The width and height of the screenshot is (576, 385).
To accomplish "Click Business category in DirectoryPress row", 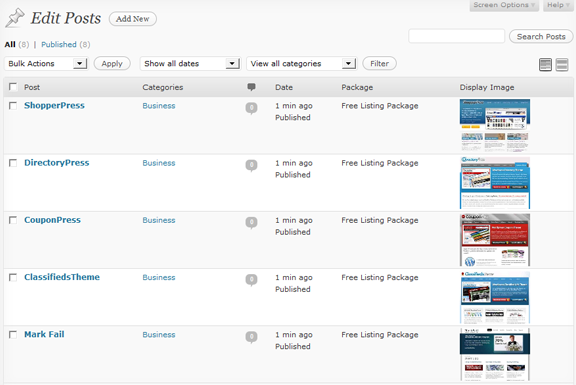I will (x=159, y=163).
